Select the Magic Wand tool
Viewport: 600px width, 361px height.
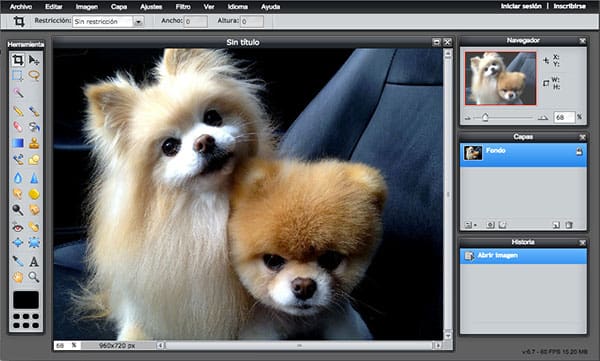[x=18, y=92]
